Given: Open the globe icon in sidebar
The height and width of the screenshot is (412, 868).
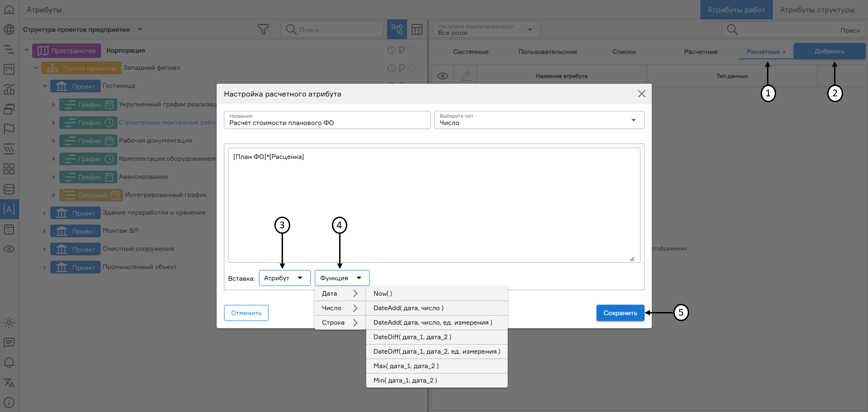Looking at the screenshot, I should pos(9,30).
